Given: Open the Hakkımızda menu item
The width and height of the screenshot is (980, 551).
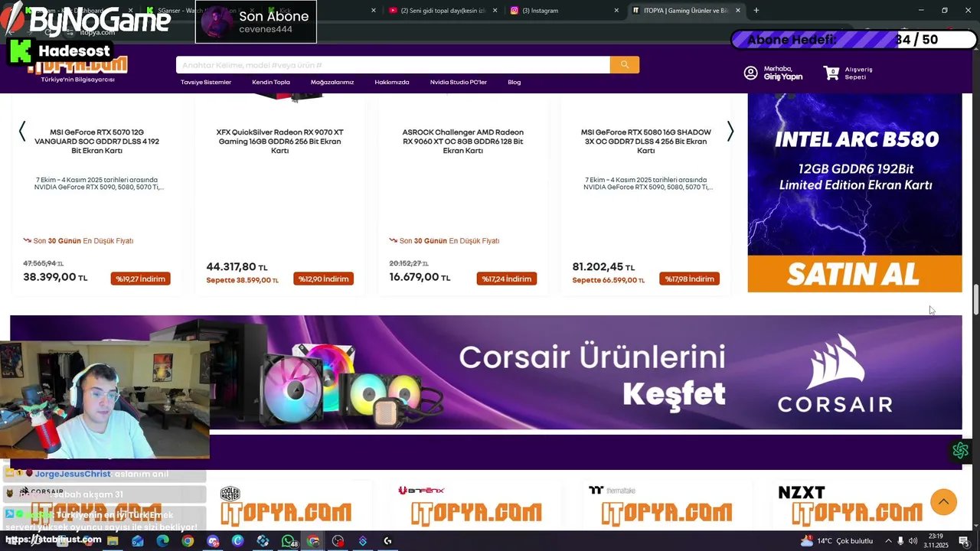Looking at the screenshot, I should click(392, 83).
